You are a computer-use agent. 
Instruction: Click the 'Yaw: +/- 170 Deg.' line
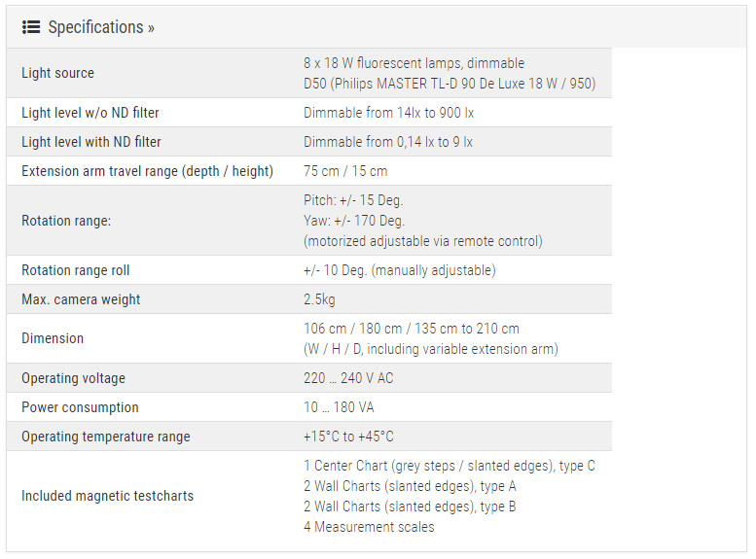354,221
